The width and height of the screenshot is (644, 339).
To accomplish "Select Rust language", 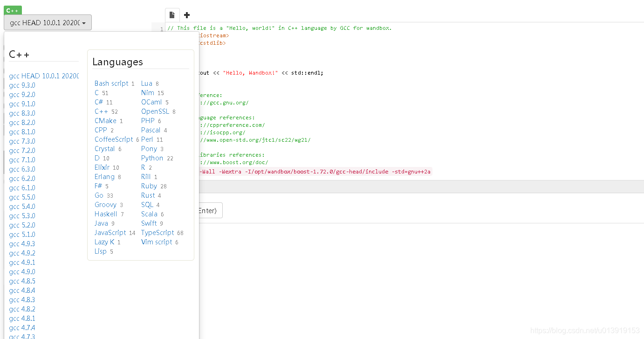I will (148, 195).
